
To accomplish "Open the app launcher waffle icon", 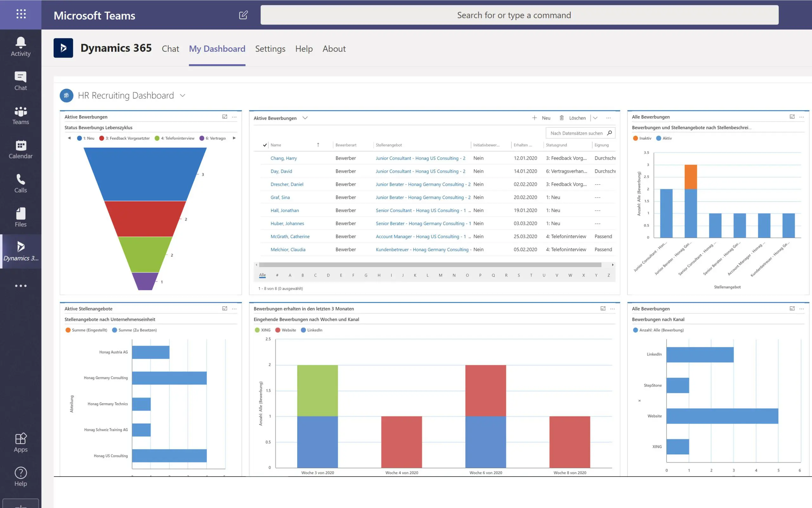I will 21,14.
